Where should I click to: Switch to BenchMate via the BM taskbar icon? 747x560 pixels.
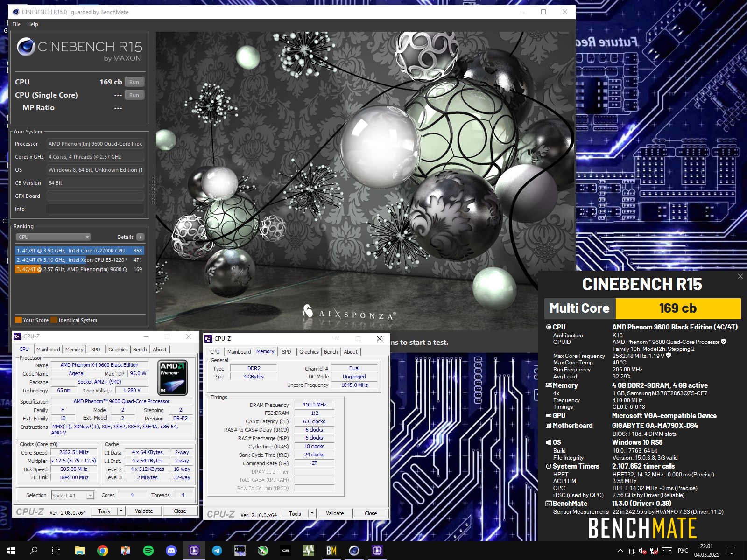pyautogui.click(x=331, y=551)
